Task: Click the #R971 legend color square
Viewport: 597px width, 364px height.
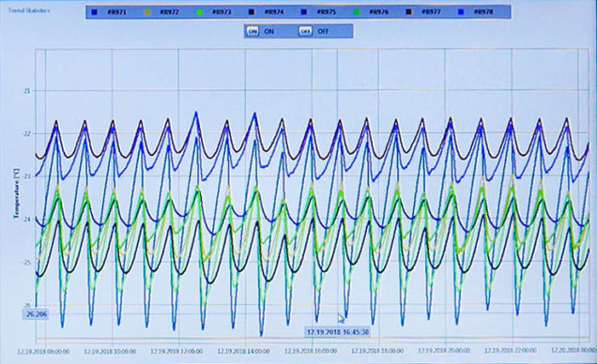Action: point(95,12)
